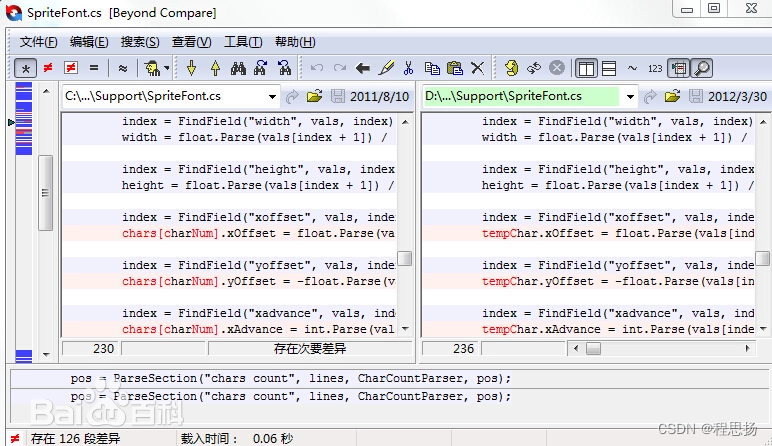Image resolution: width=772 pixels, height=446 pixels.
Task: Click the Undo toolbar icon
Action: pyautogui.click(x=317, y=68)
